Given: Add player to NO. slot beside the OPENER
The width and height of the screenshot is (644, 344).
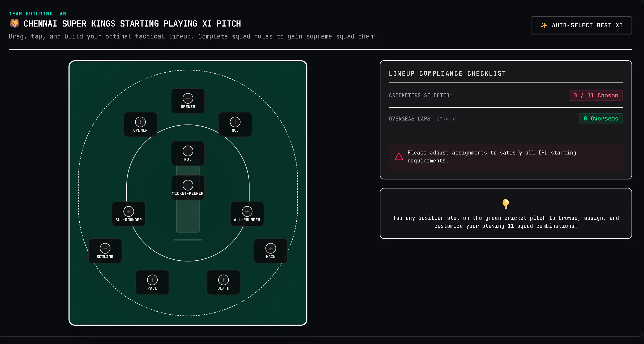Looking at the screenshot, I should 235,124.
